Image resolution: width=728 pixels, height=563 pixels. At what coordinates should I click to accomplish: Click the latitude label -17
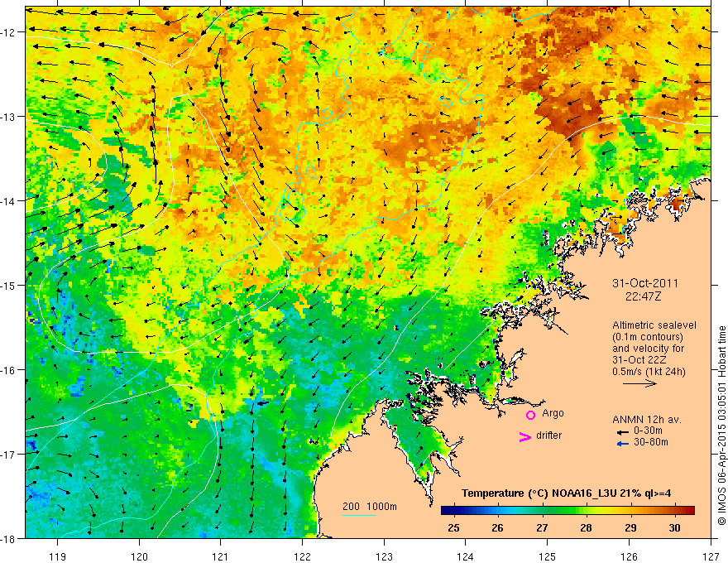(8, 454)
